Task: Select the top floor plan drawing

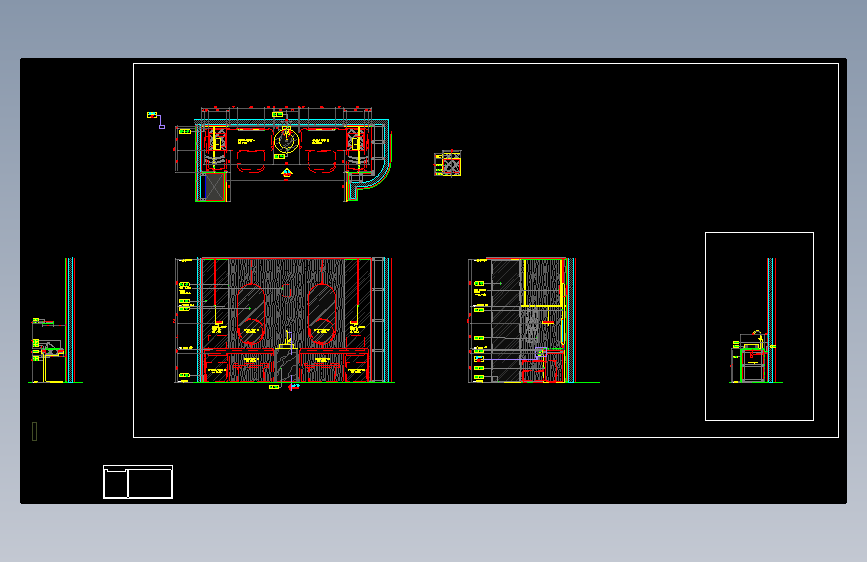Action: 283,154
